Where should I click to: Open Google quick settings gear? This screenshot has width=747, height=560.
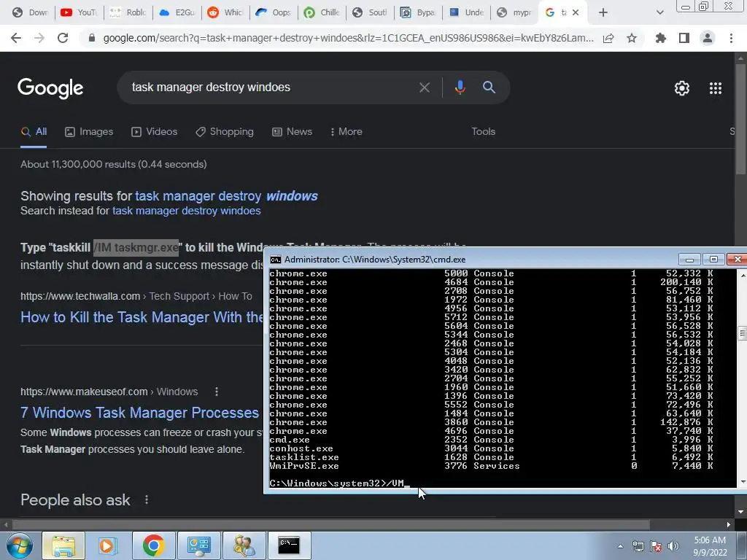682,88
